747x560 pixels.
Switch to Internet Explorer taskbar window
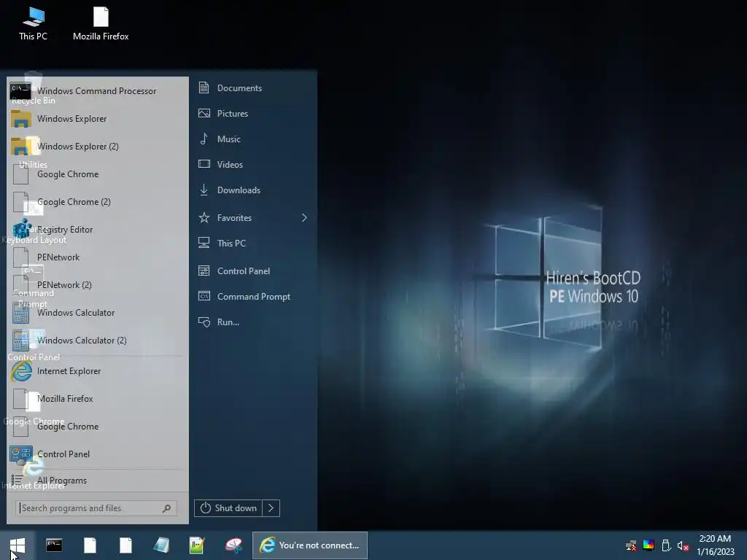tap(309, 545)
